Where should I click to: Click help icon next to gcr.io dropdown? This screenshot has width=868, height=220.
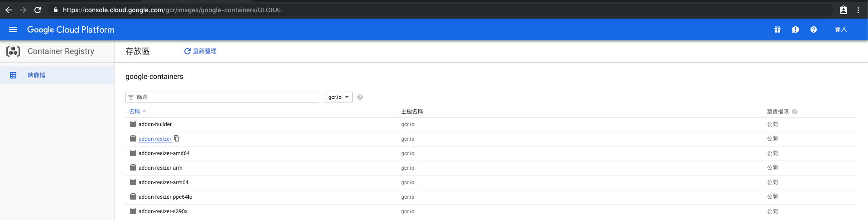pyautogui.click(x=360, y=97)
